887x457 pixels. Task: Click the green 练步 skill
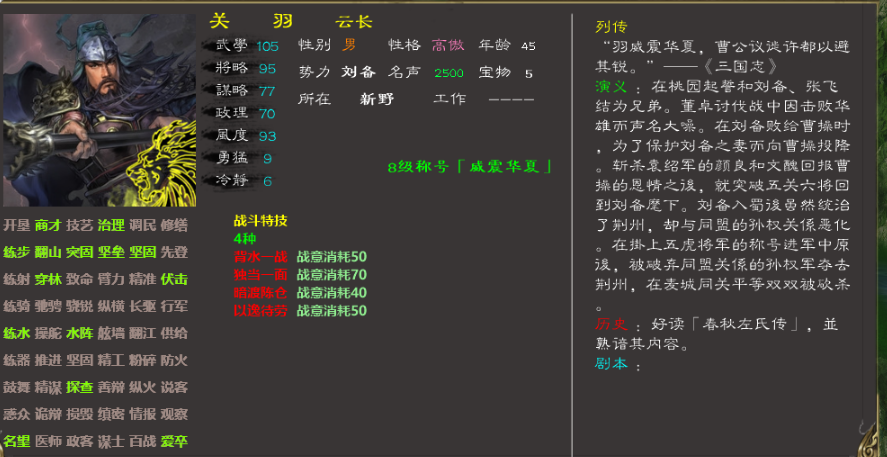click(16, 252)
